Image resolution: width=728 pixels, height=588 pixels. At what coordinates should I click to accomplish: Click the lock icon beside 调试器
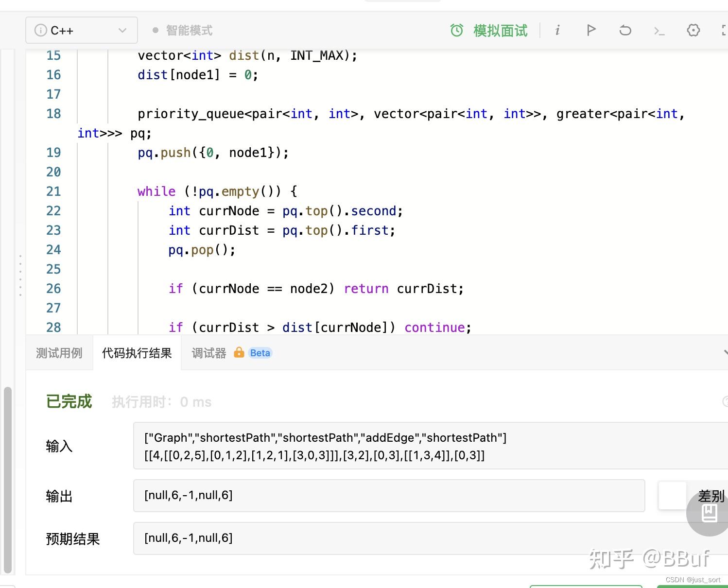[239, 353]
